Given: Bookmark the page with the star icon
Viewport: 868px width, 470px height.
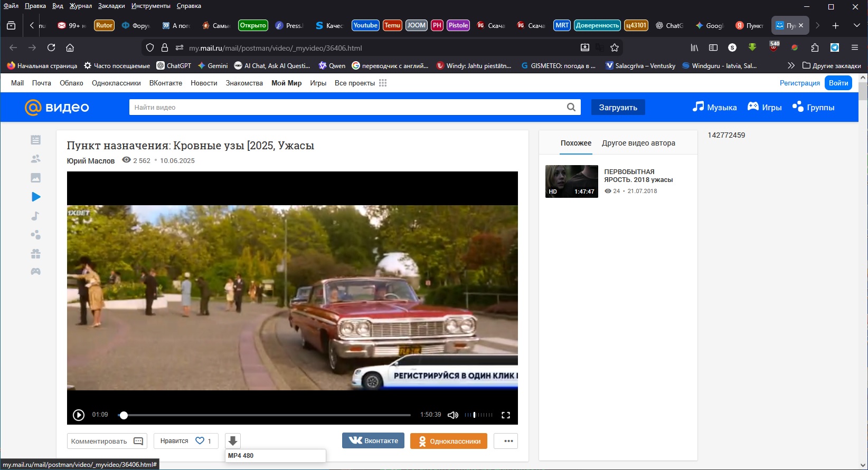Looking at the screenshot, I should (615, 47).
